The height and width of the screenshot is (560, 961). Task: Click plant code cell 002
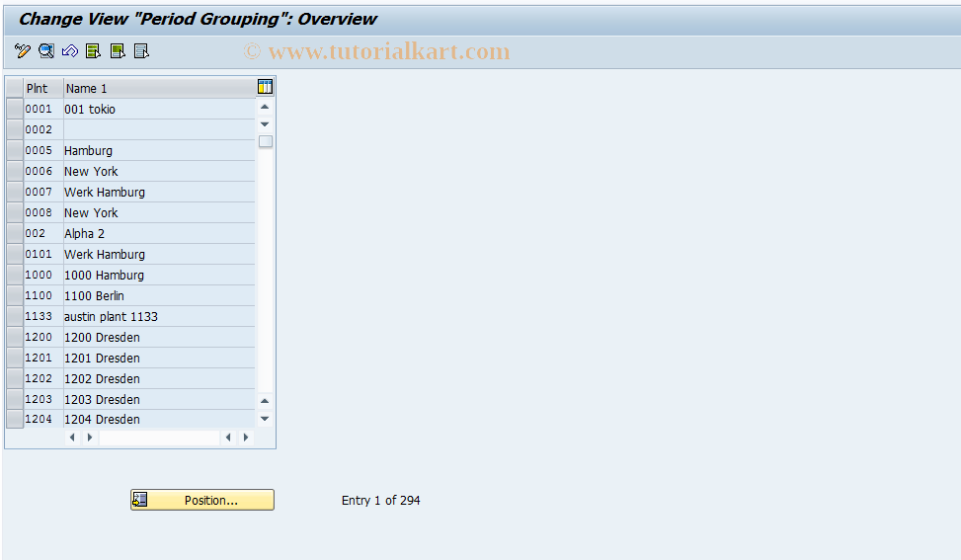click(x=43, y=233)
